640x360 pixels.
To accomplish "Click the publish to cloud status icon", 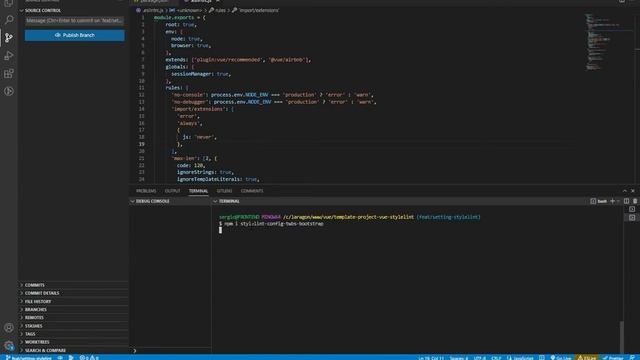I will (x=60, y=358).
